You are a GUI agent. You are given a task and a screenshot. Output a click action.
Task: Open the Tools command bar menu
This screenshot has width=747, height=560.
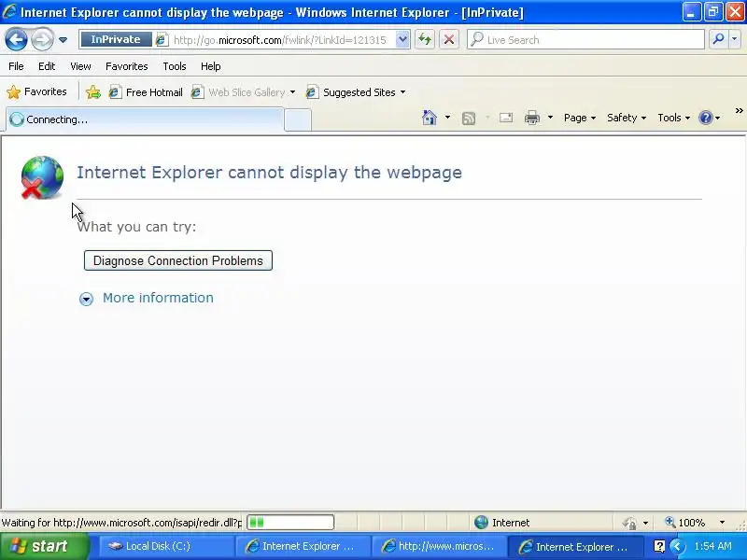pyautogui.click(x=673, y=118)
